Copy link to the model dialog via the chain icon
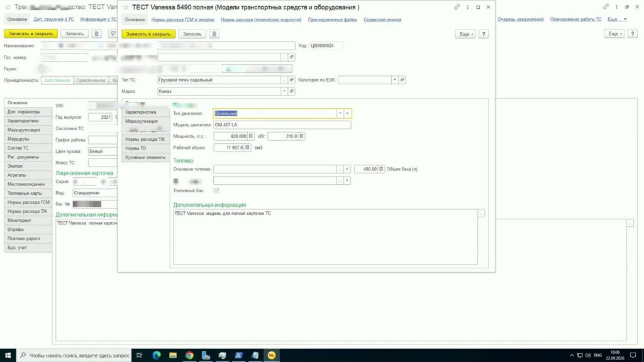 [457, 7]
